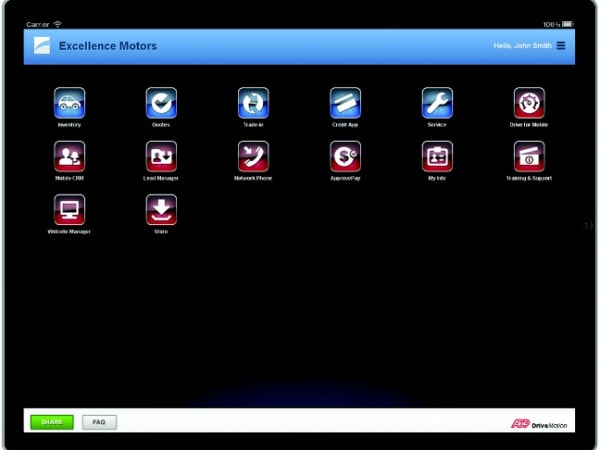Open Website Manager
The width and height of the screenshot is (600, 450).
pos(69,209)
